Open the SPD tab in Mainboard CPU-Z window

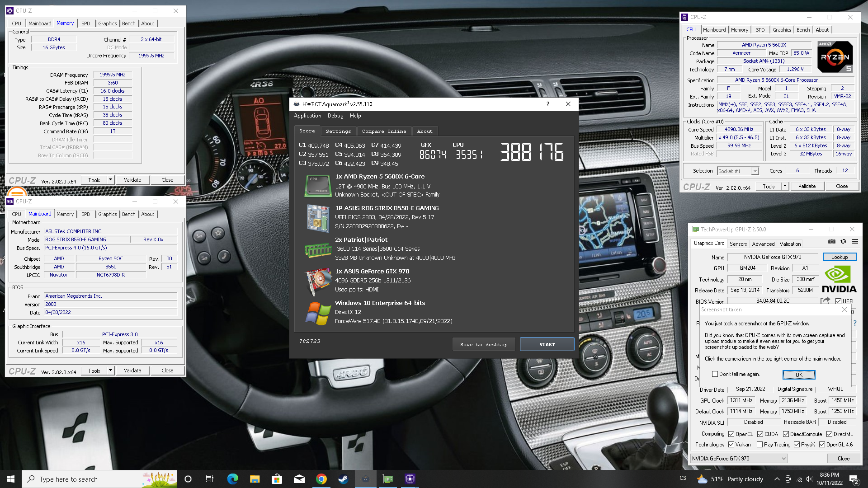(86, 214)
